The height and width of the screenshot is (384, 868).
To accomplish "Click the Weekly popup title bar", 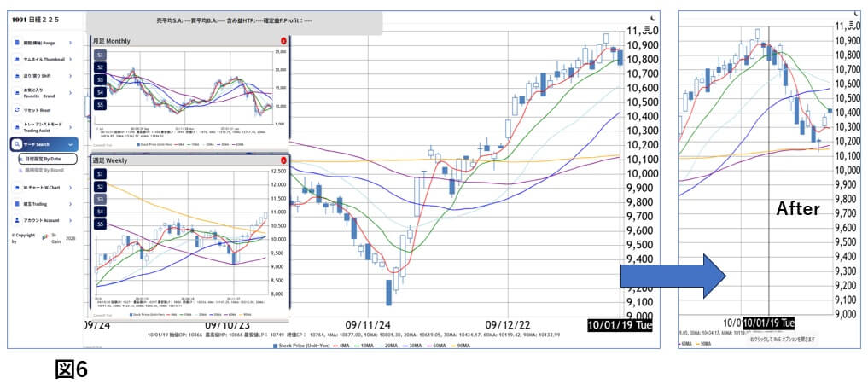I will 189,160.
